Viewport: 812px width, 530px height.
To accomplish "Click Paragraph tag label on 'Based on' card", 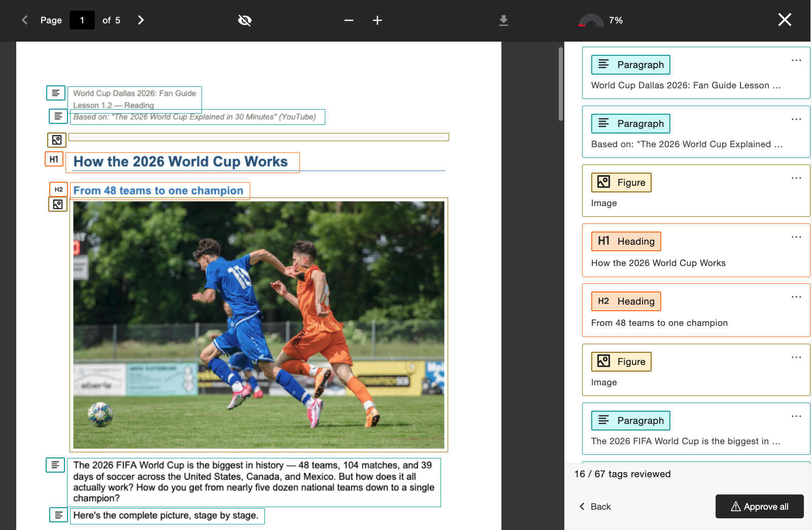I will (x=631, y=123).
